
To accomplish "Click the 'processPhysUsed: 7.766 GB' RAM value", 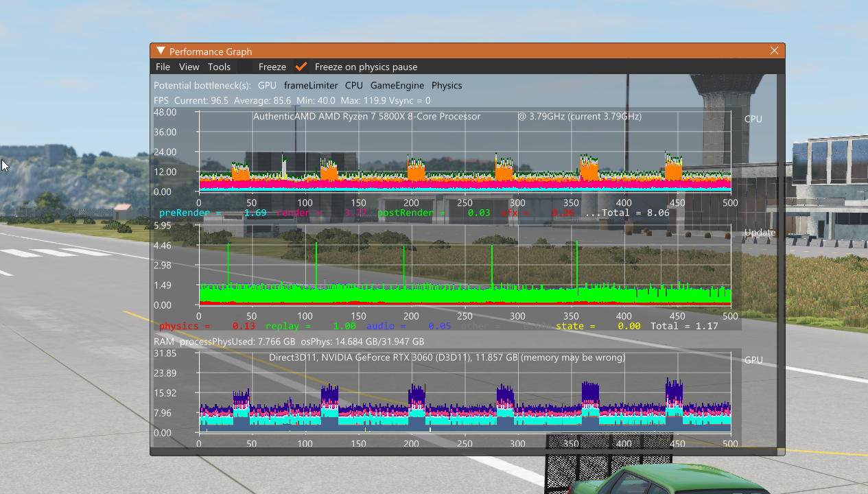I will 237,342.
